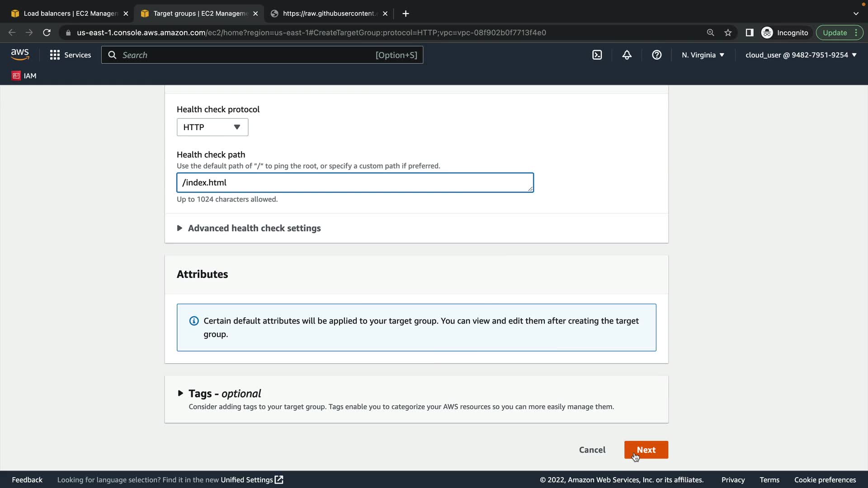The height and width of the screenshot is (488, 868).
Task: Toggle the browser side panel icon
Action: click(x=749, y=33)
